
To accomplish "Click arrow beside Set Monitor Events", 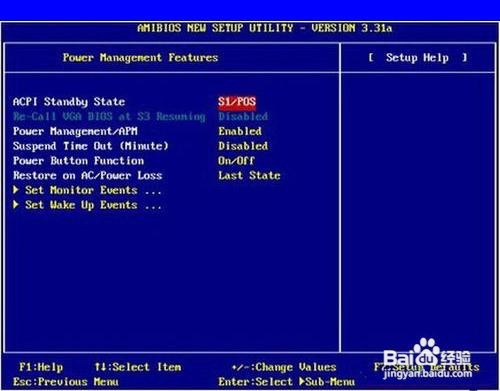I will click(16, 190).
